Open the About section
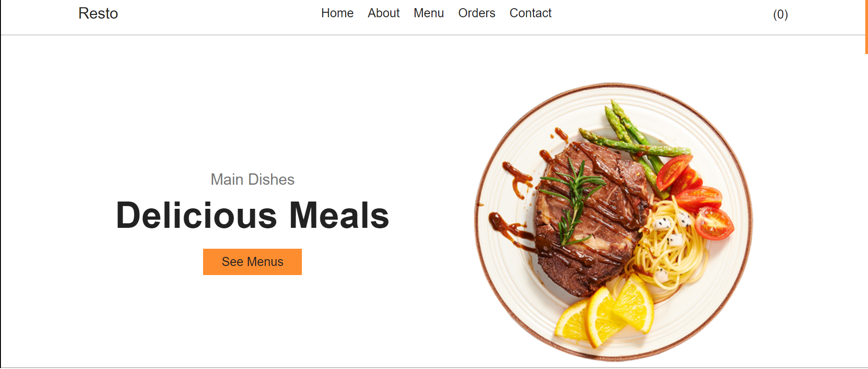Screen dimensions: 868x369 pos(383,13)
